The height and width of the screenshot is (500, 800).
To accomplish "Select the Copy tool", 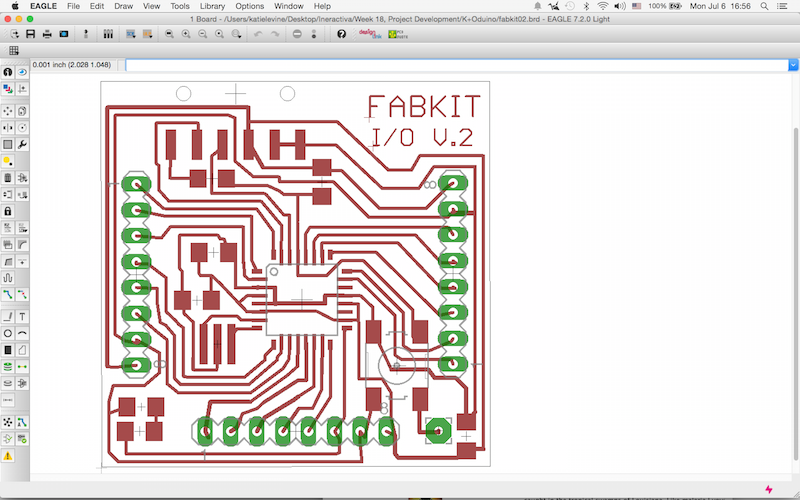I will pyautogui.click(x=22, y=111).
